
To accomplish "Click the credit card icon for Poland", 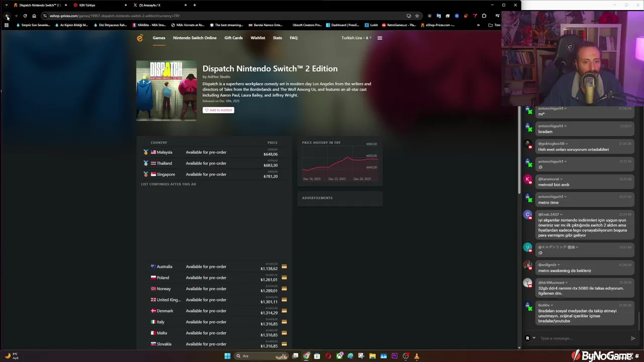I will pos(284,278).
